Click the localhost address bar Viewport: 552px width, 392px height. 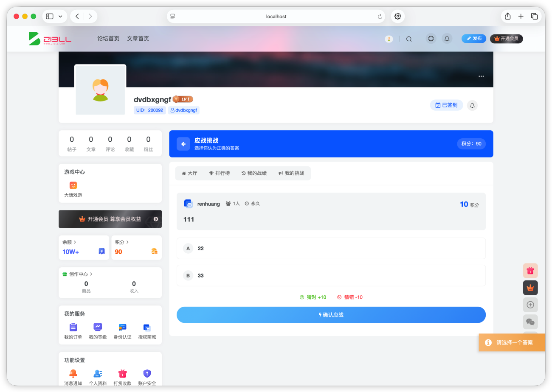coord(276,16)
